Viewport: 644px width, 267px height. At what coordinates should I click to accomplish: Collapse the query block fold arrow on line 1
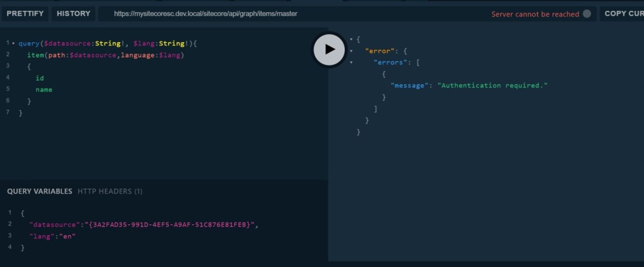13,43
